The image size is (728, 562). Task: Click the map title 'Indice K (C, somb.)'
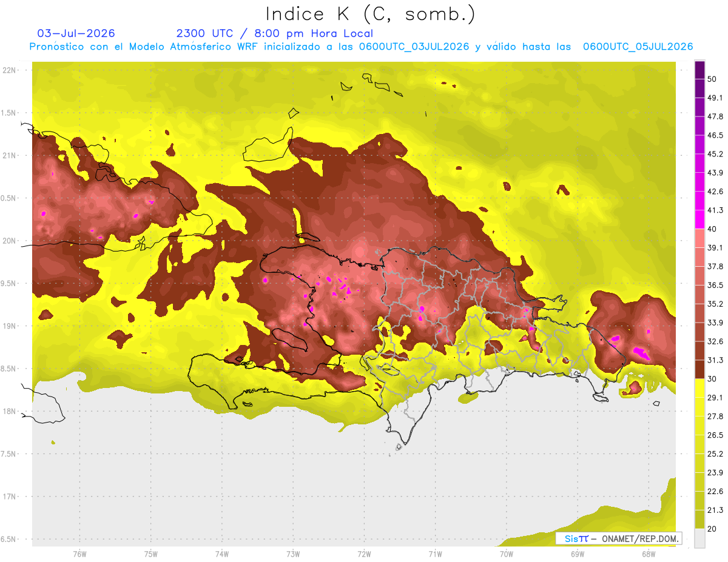tap(371, 14)
